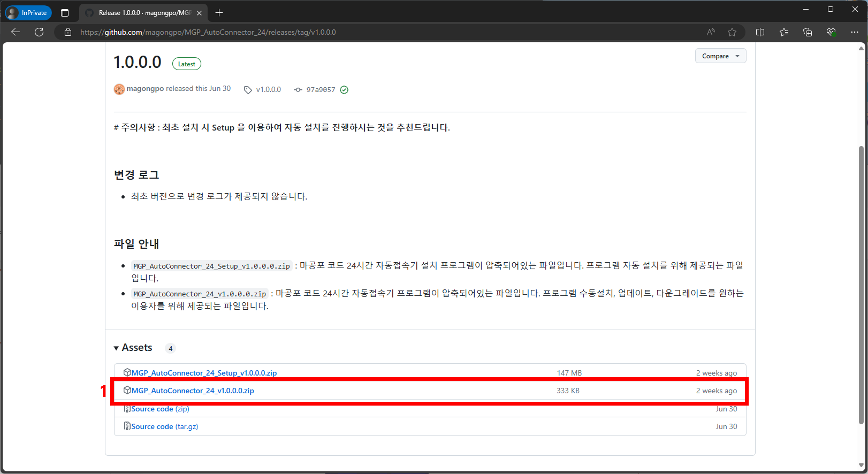Download Source code (tar.gz)
Image resolution: width=868 pixels, height=474 pixels.
(x=164, y=426)
